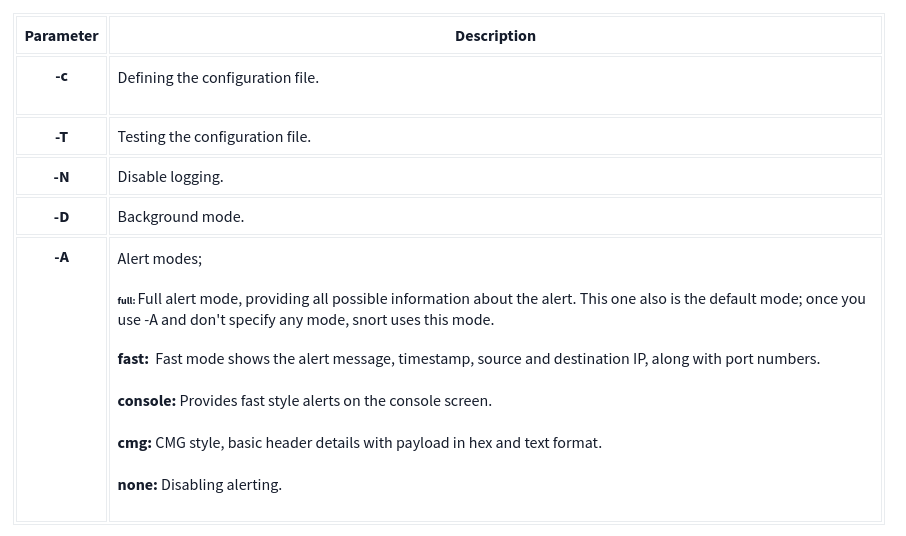This screenshot has height=536, width=906.
Task: Select the -c parameter cell
Action: [x=61, y=76]
